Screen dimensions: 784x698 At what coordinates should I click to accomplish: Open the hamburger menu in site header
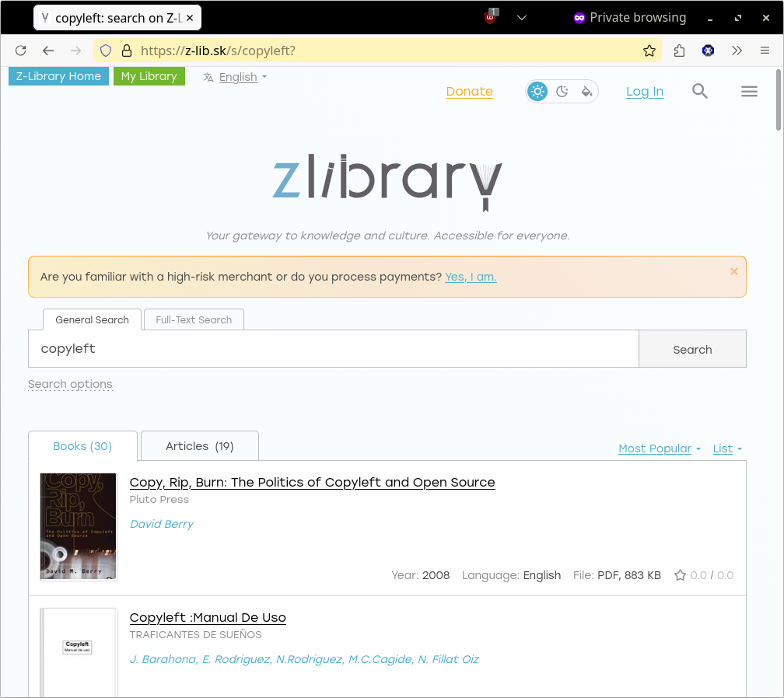pyautogui.click(x=749, y=92)
